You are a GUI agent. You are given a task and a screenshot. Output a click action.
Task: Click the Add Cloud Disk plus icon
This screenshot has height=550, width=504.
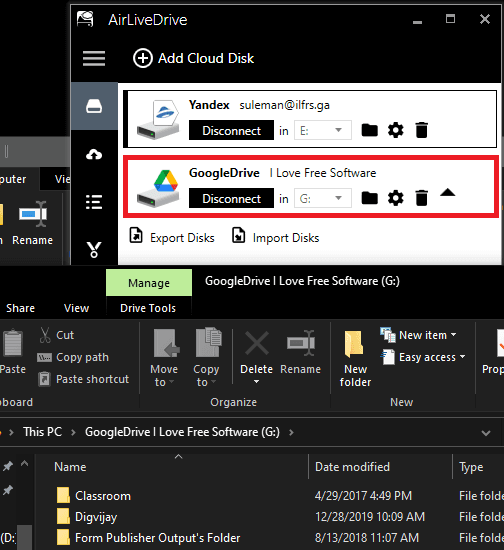click(x=143, y=58)
